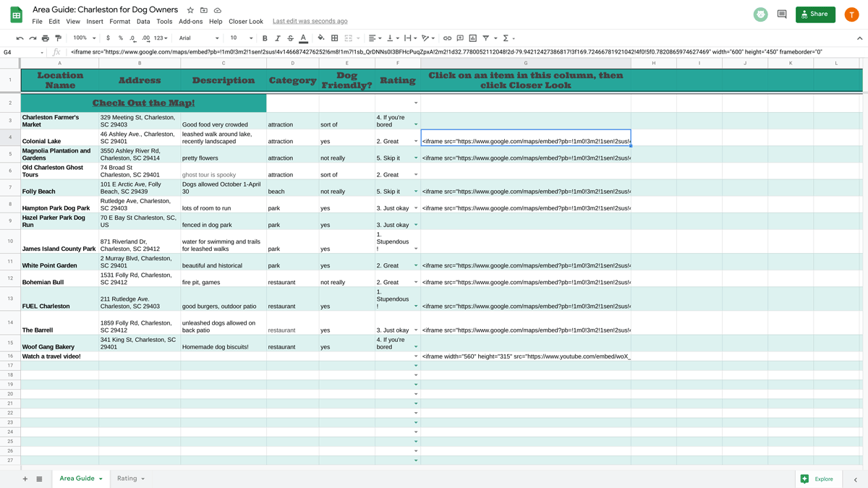
Task: Click the green Share button
Action: [815, 14]
